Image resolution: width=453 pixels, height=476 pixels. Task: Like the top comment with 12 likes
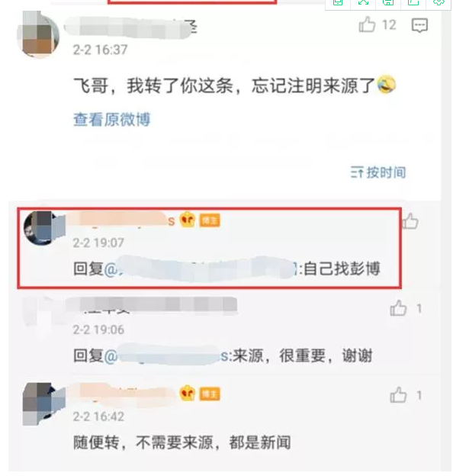[367, 24]
